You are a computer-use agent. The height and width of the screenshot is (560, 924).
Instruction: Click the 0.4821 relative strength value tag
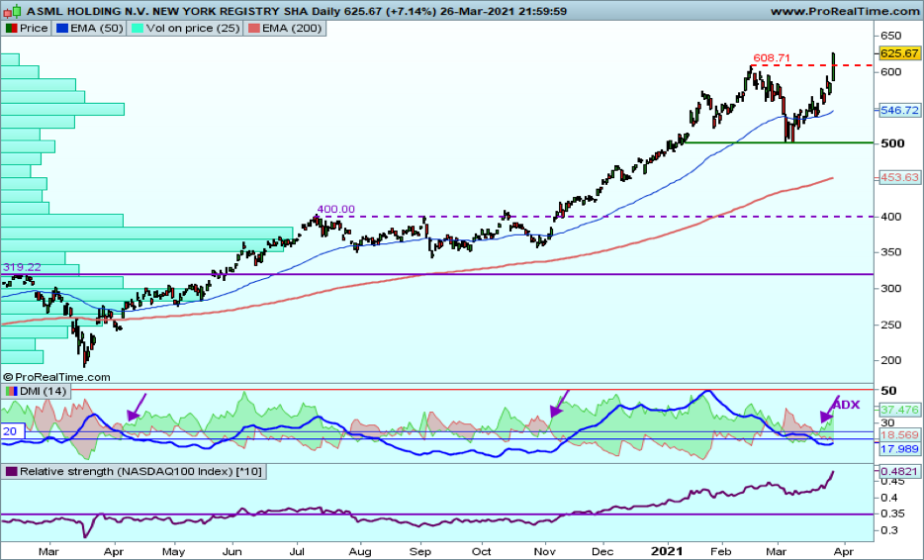[x=899, y=471]
